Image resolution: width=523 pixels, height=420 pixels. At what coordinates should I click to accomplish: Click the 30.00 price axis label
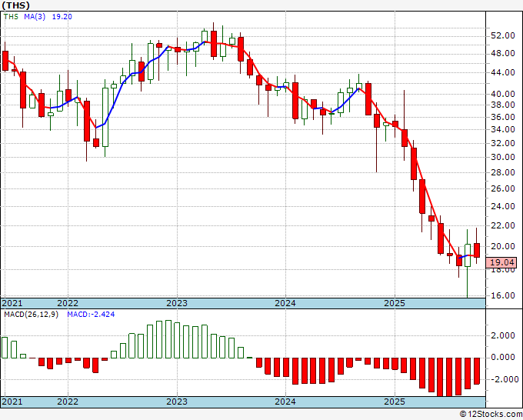click(502, 157)
